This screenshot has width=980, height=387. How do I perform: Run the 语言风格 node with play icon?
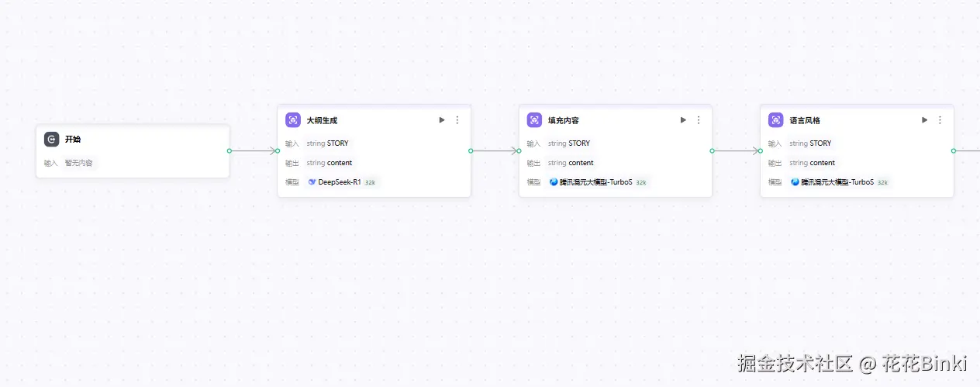(x=925, y=120)
